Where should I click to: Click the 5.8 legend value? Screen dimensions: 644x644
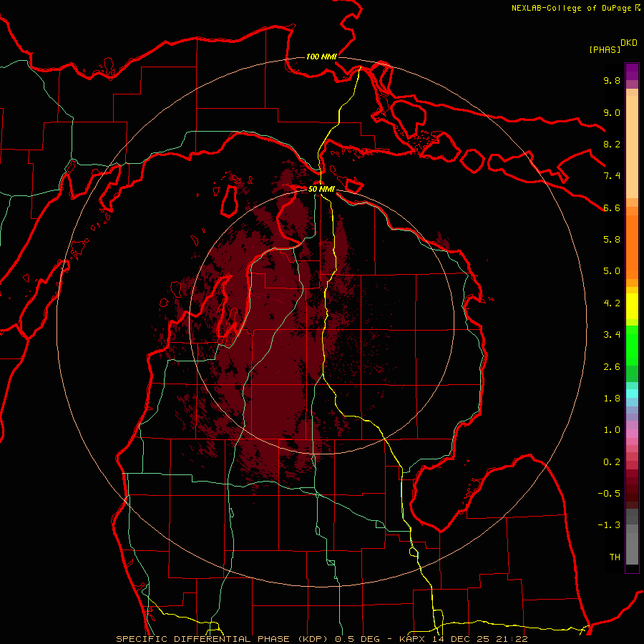(612, 240)
